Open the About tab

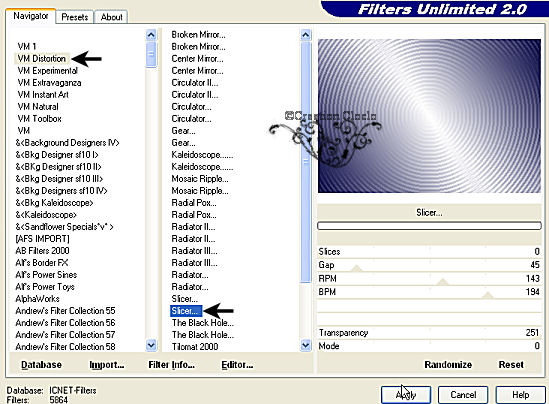point(111,17)
